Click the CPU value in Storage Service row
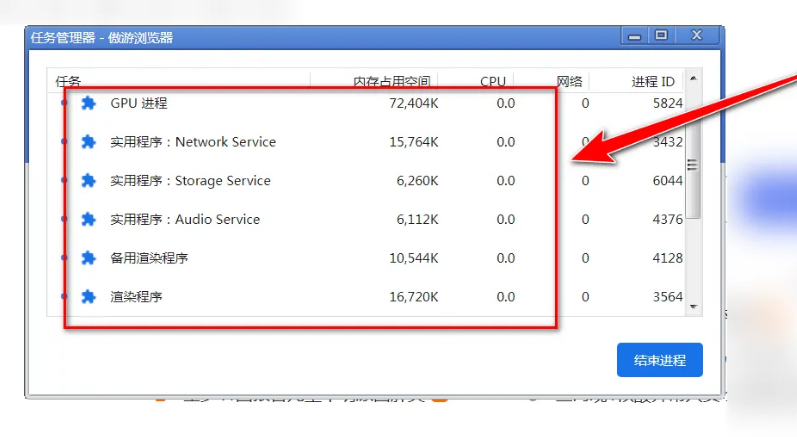Viewport: 797px width, 437px height. click(x=506, y=181)
